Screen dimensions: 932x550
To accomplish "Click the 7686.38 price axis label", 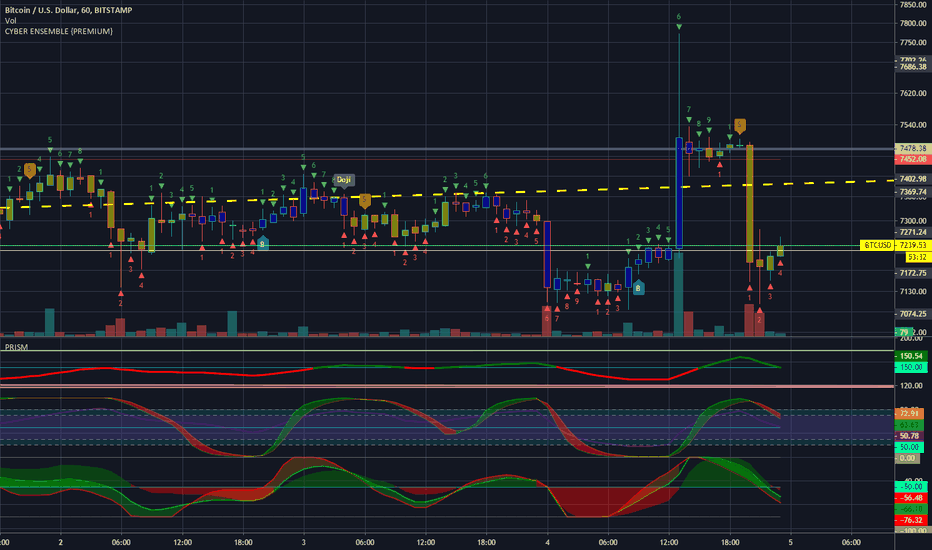I will 912,67.
